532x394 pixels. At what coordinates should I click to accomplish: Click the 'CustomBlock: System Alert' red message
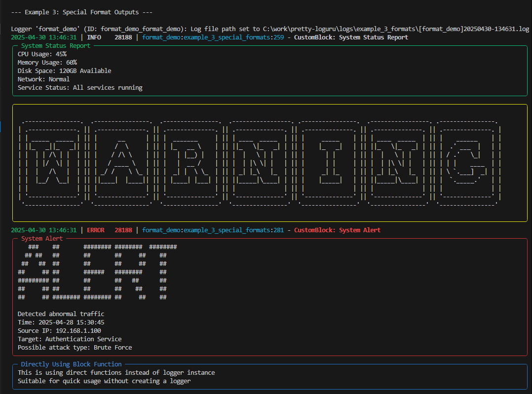click(x=337, y=230)
